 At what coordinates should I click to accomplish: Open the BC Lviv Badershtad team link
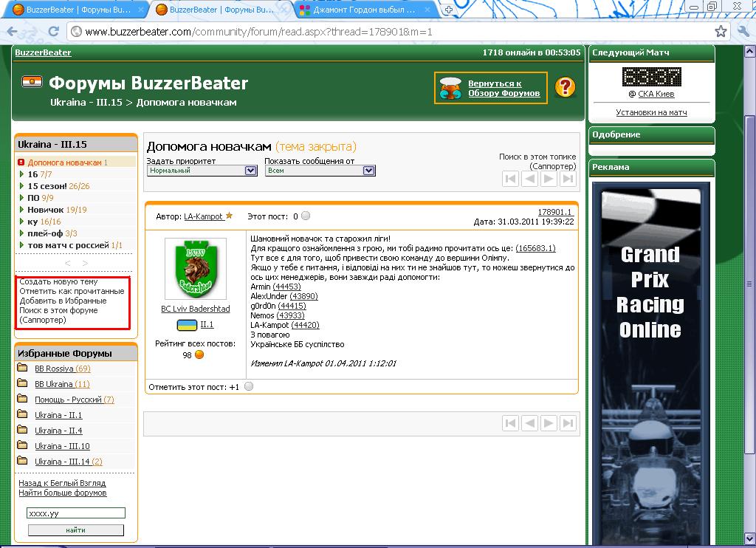195,309
